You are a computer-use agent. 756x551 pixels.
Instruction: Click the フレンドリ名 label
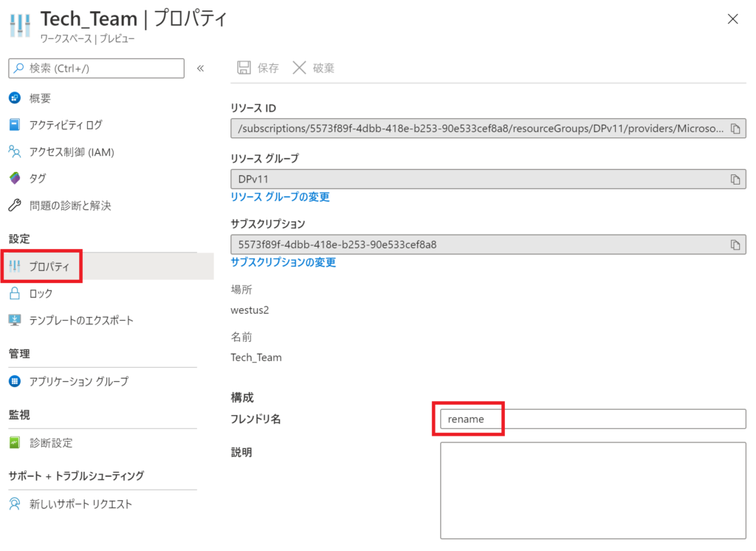(x=255, y=419)
